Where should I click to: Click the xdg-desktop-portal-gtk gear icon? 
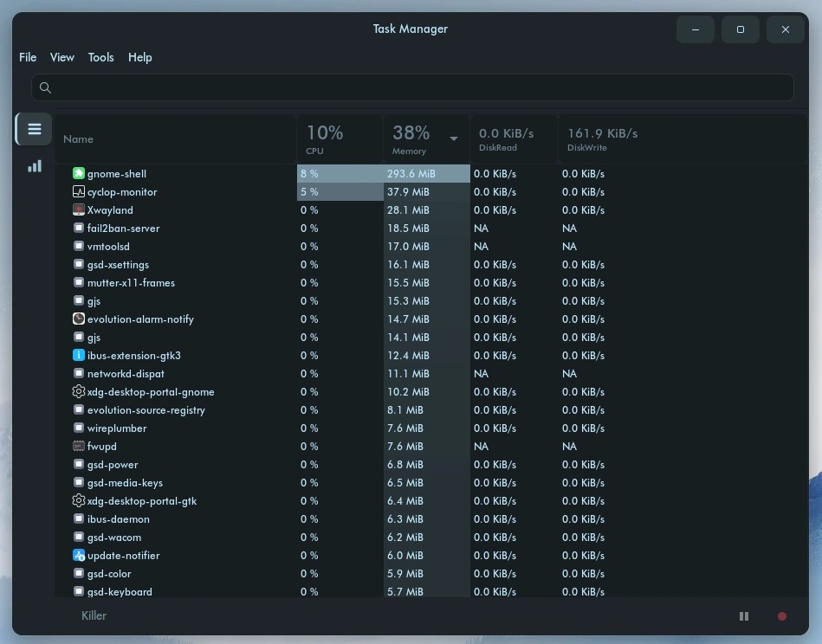(x=79, y=501)
